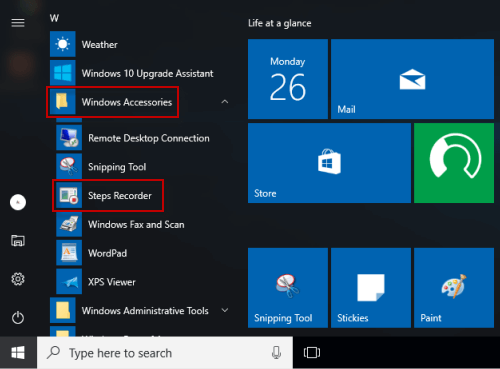500x369 pixels.
Task: Open the Stickies tile
Action: click(371, 288)
